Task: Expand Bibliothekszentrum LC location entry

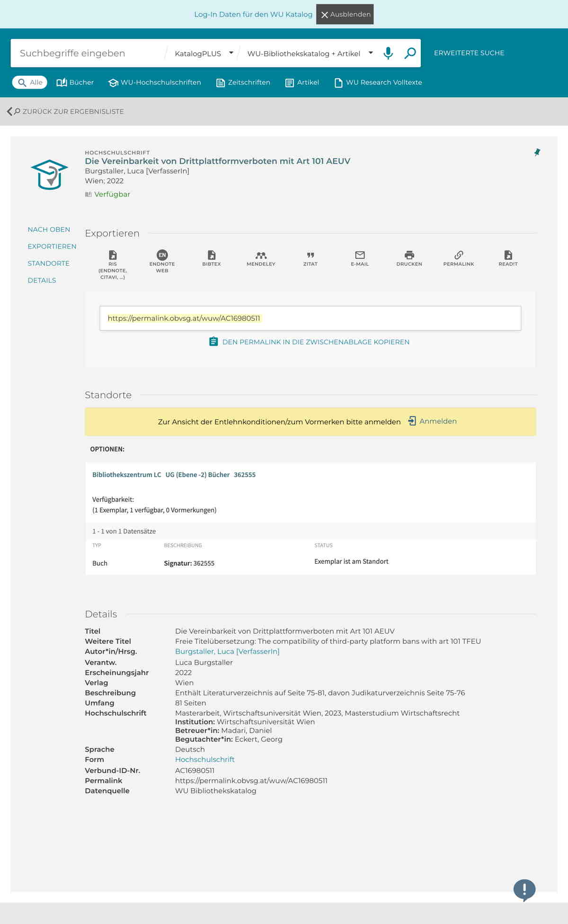Action: [x=174, y=475]
